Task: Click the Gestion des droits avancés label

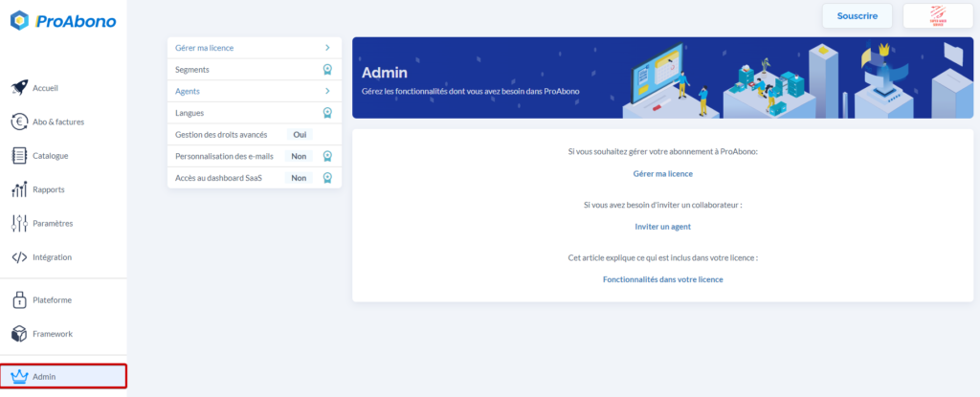Action: point(221,135)
